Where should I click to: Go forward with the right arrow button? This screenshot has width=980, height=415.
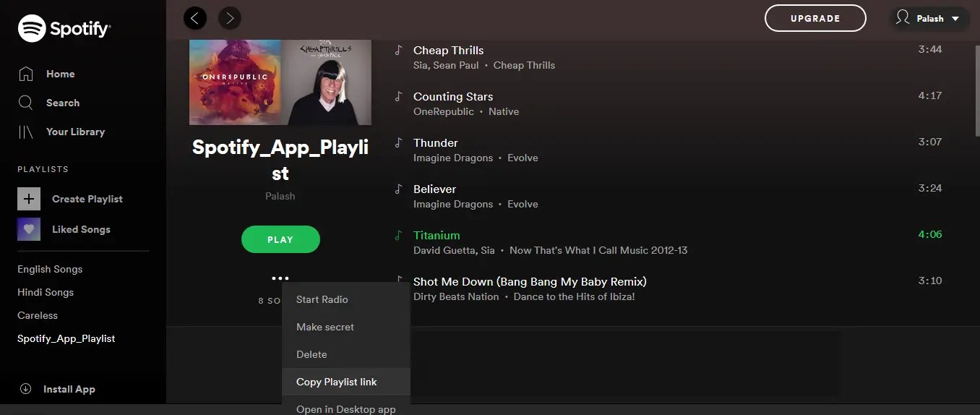[230, 18]
